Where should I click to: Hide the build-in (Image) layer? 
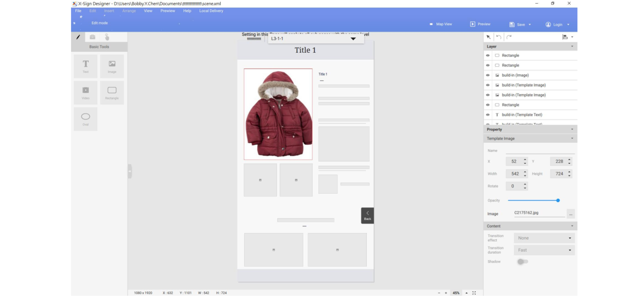click(488, 75)
